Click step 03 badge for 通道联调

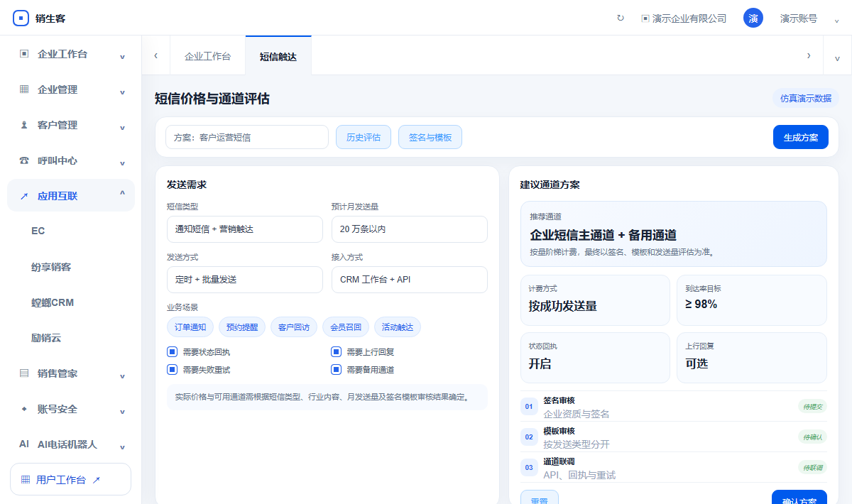[x=529, y=468]
